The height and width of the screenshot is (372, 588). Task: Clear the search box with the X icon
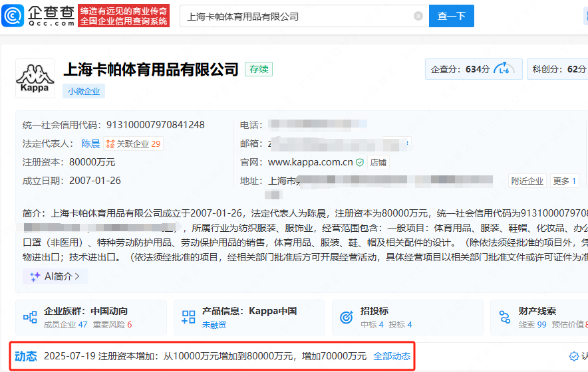point(418,16)
